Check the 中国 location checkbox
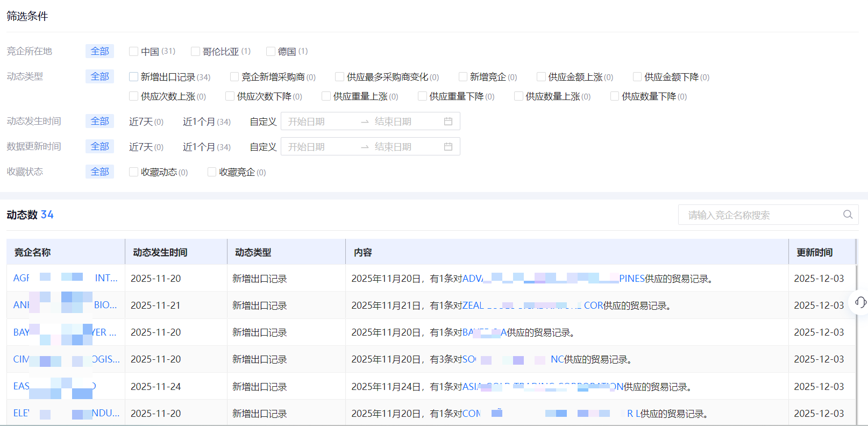Image resolution: width=868 pixels, height=426 pixels. [134, 52]
